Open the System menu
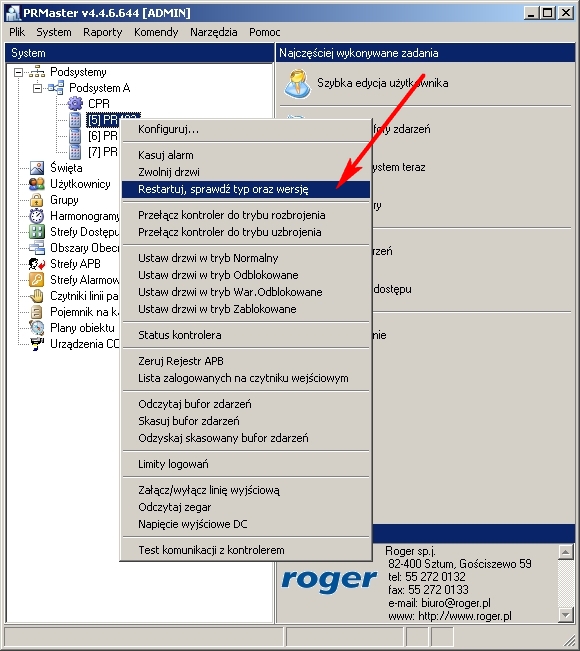 click(54, 32)
